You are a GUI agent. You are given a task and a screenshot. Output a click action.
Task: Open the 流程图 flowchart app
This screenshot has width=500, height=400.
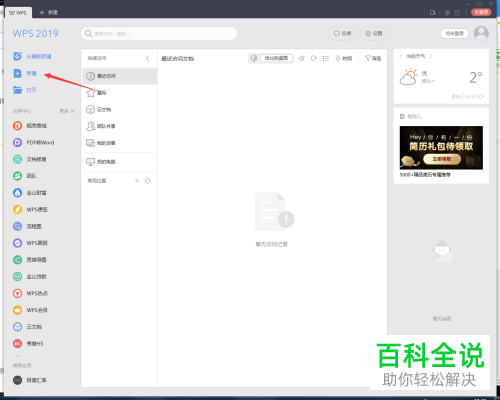[x=27, y=226]
